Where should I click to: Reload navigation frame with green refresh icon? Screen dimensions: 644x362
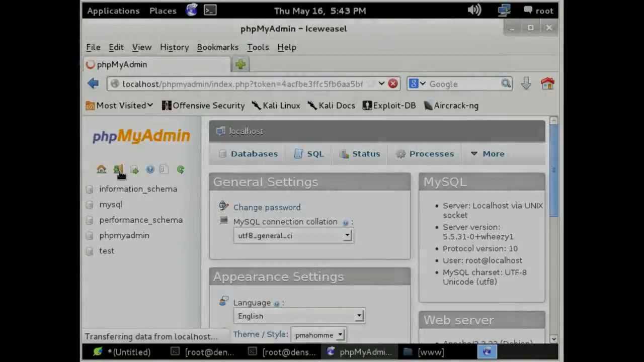point(181,169)
